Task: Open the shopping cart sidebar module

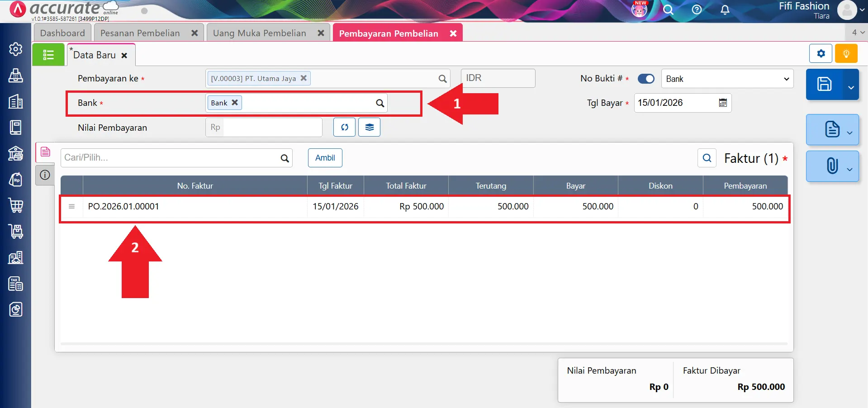Action: (16, 205)
